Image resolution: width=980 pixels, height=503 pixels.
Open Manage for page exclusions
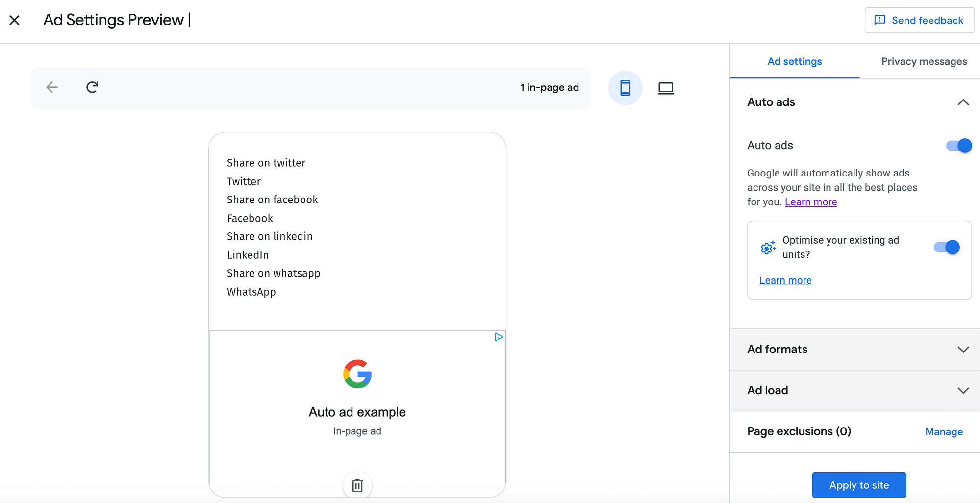(944, 431)
